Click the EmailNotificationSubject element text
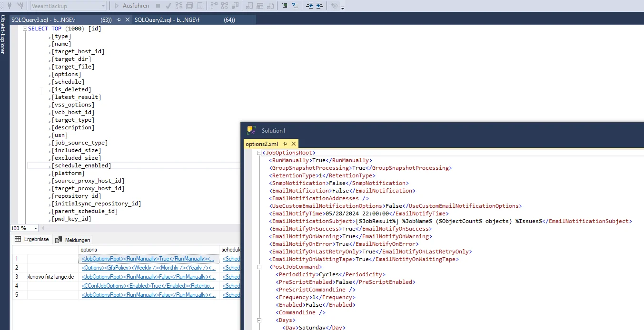The image size is (644, 330). (x=450, y=221)
